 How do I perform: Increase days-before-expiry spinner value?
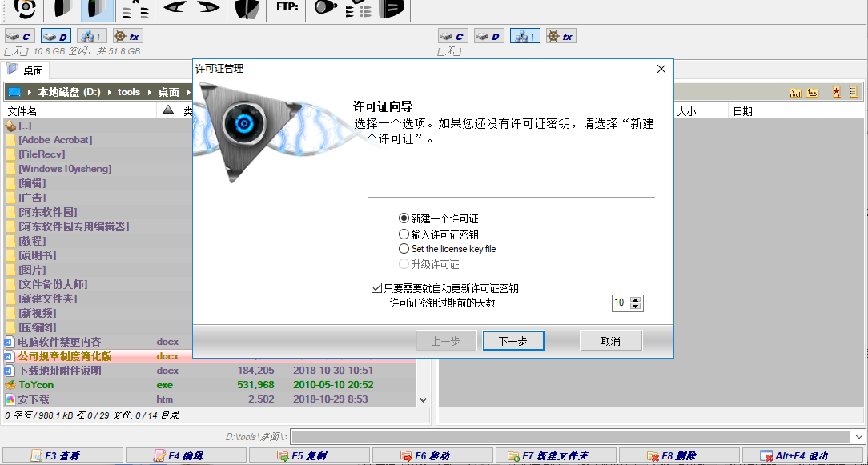tap(636, 300)
